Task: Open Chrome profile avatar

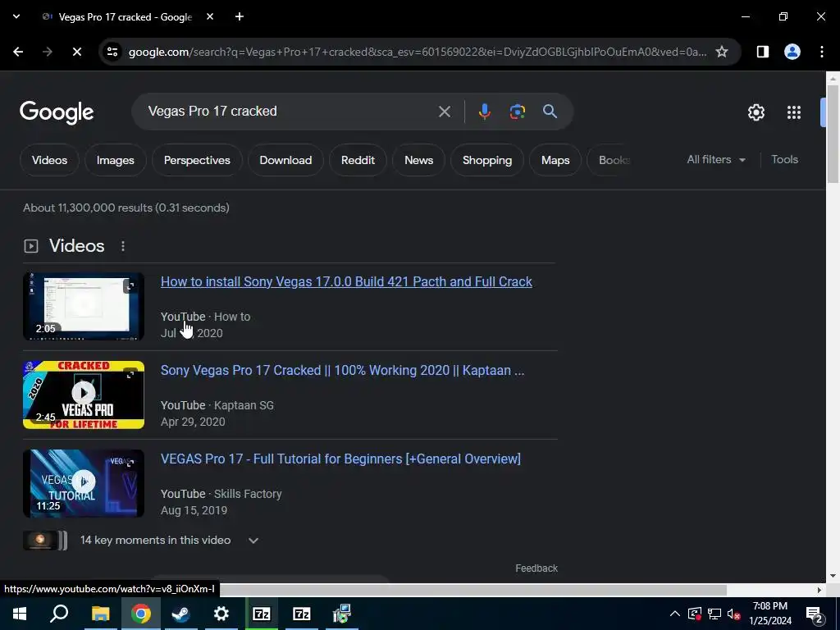Action: (x=792, y=52)
